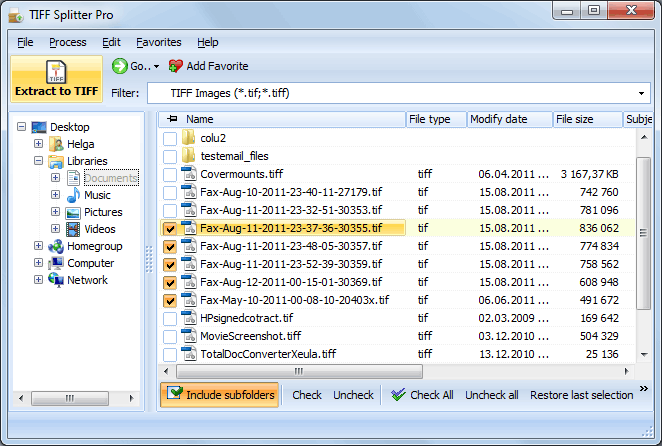Open the File menu
The image size is (662, 446).
[x=25, y=42]
